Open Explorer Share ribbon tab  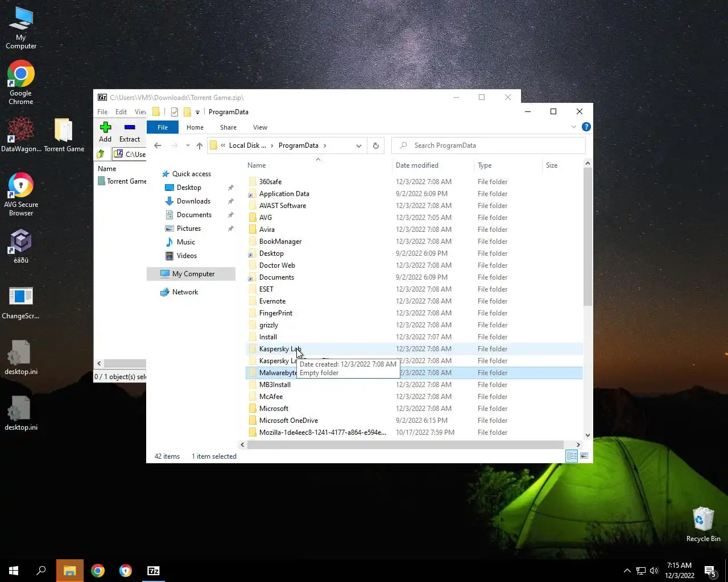coord(228,127)
